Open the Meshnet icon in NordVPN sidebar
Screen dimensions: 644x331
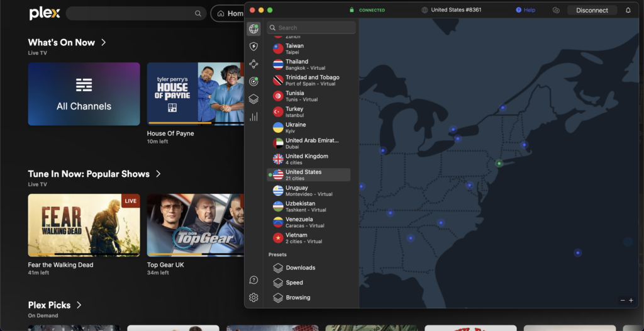pyautogui.click(x=253, y=64)
